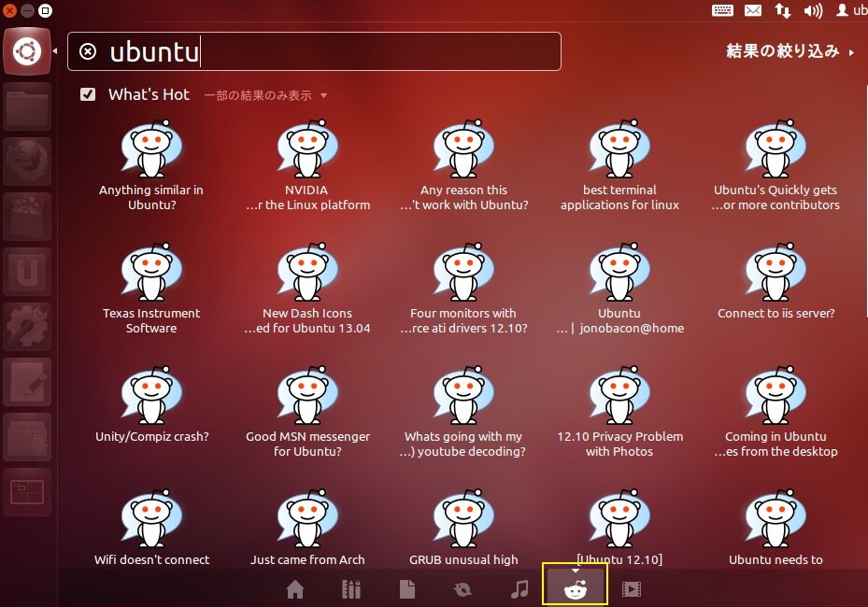Click the Ubuntu Dash home launcher button
Image resolution: width=868 pixels, height=607 pixels.
tap(27, 51)
